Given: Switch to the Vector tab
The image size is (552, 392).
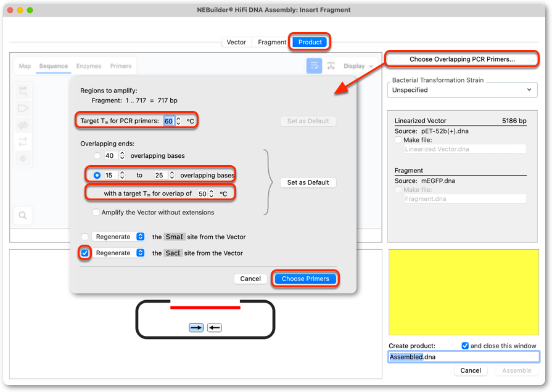Looking at the screenshot, I should point(236,42).
